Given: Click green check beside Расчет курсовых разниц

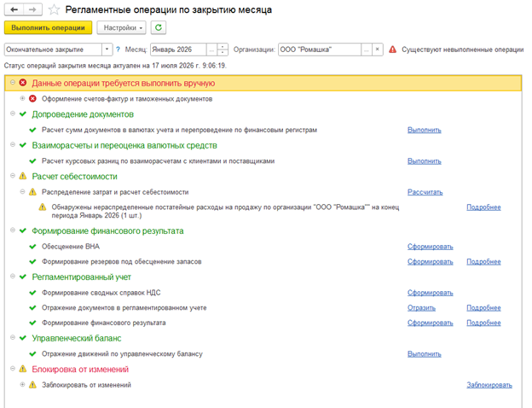Looking at the screenshot, I should (32, 161).
